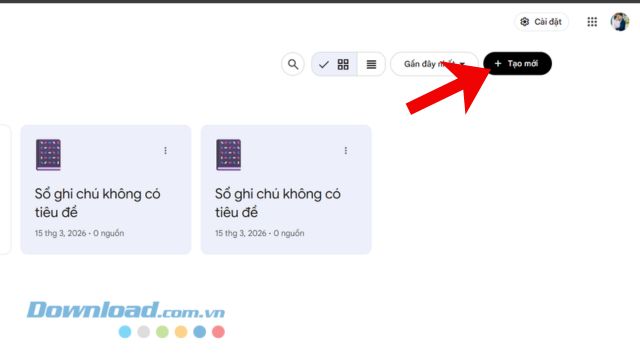Click the Tạo mới button
The height and width of the screenshot is (360, 640).
pyautogui.click(x=517, y=64)
